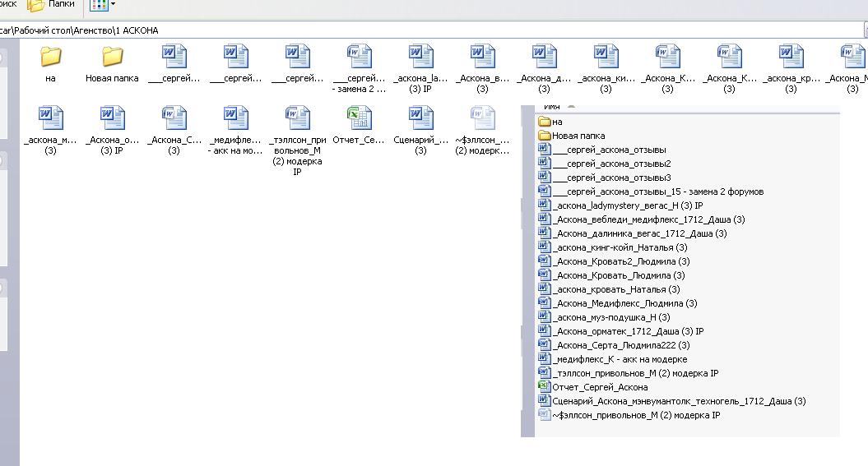This screenshot has height=466, width=868.
Task: Select the large '_аскона_кр… (3)' document icon
Action: (x=791, y=57)
